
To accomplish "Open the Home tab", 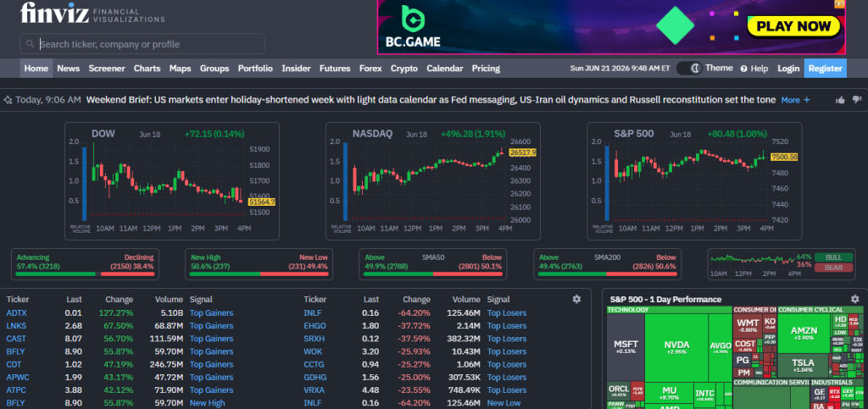I will 36,69.
